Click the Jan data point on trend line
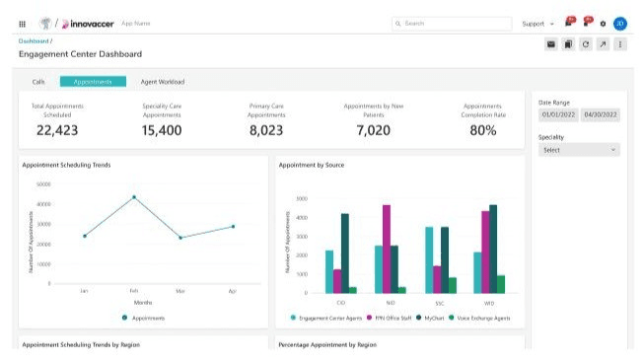Image resolution: width=644 pixels, height=362 pixels. pos(85,236)
